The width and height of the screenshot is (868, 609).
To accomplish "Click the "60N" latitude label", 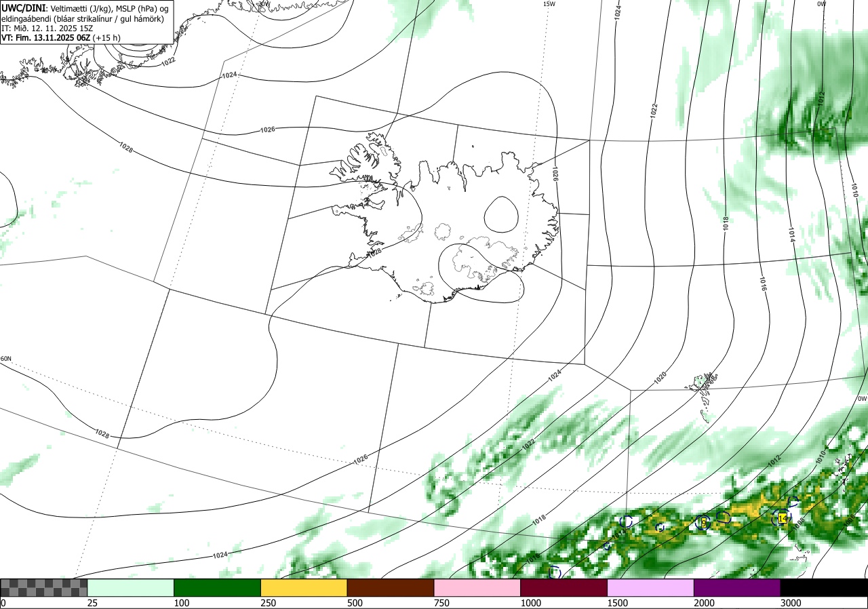I will (6, 359).
